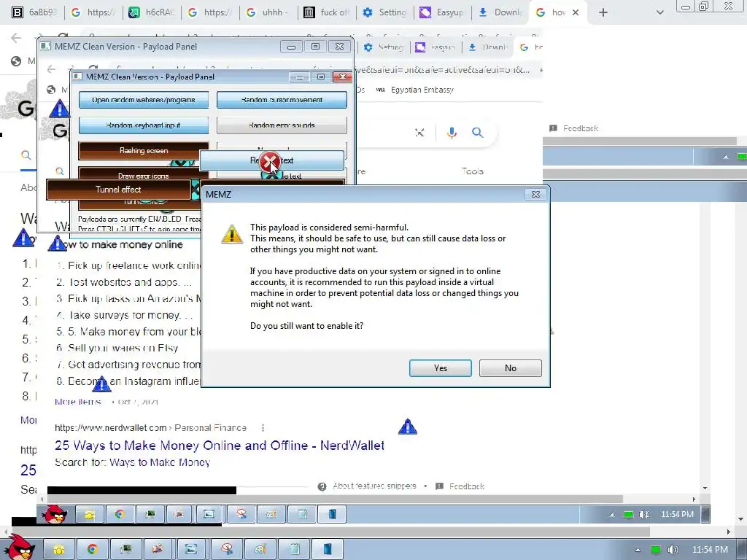Clear the Google search box with the X icon

tap(419, 133)
